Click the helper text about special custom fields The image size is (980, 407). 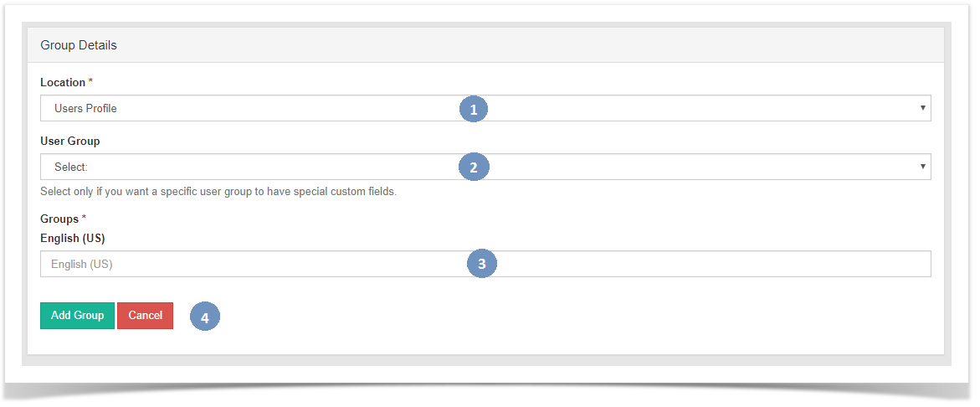[x=218, y=191]
